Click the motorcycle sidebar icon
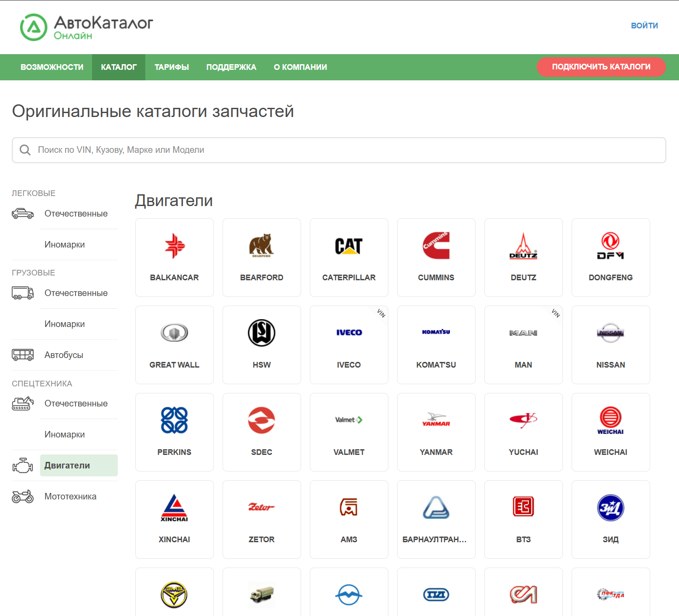 pos(23,496)
